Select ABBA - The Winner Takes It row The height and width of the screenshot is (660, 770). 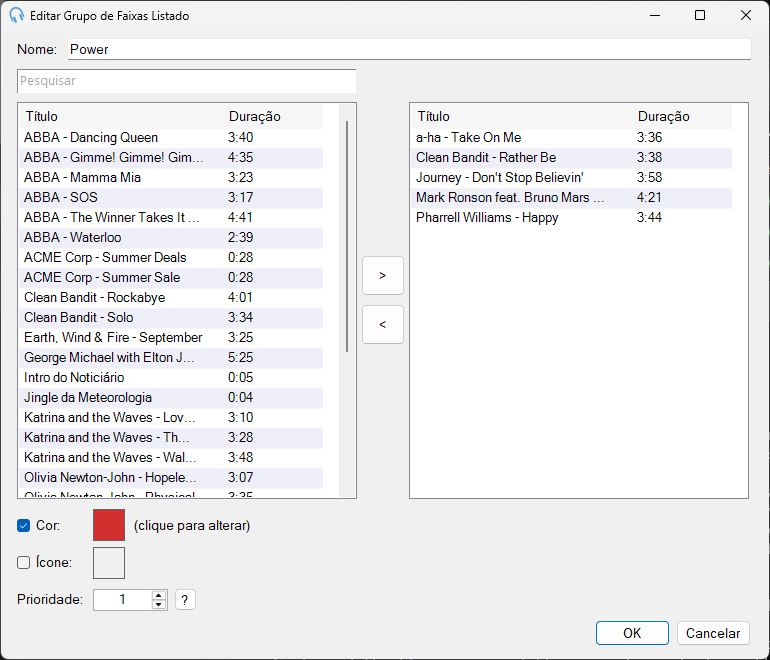click(x=171, y=218)
